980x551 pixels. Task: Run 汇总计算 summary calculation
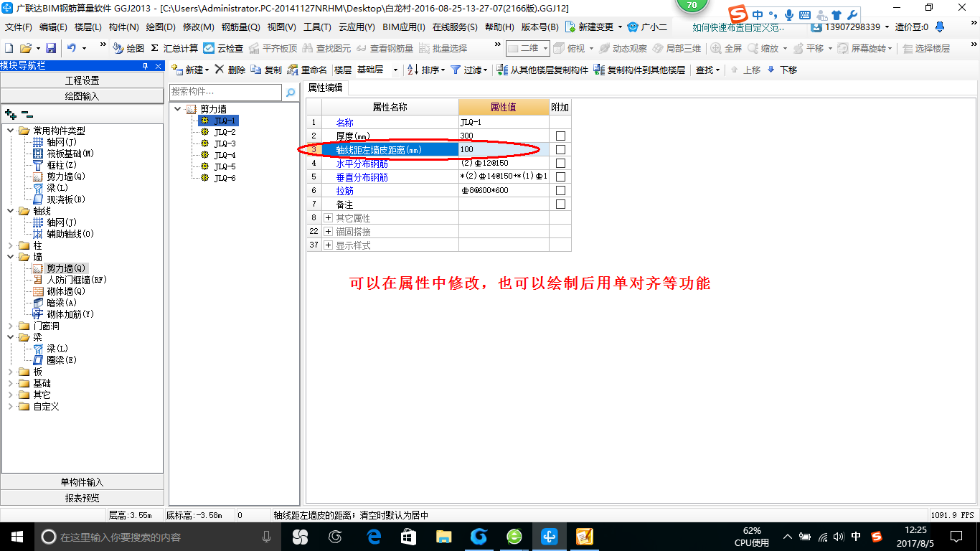(x=174, y=48)
